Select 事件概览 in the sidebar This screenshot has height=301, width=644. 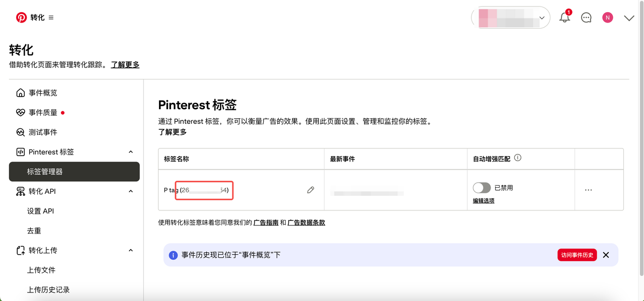point(43,93)
